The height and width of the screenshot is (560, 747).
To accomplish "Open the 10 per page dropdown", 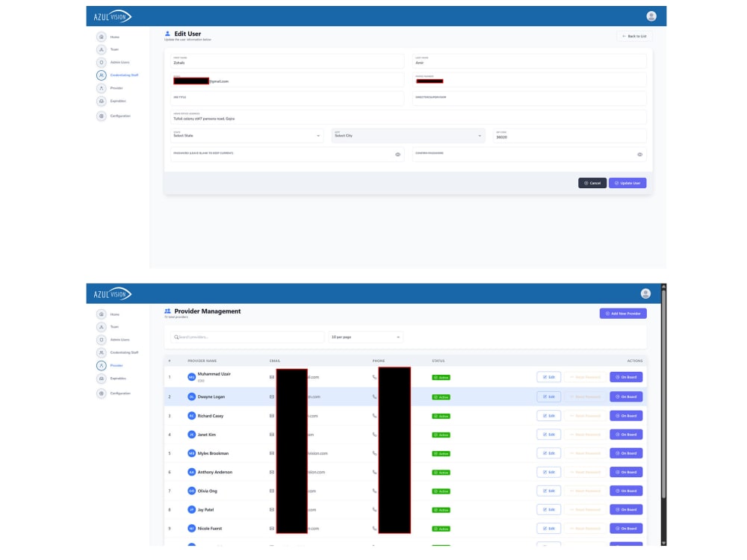I will [x=365, y=337].
